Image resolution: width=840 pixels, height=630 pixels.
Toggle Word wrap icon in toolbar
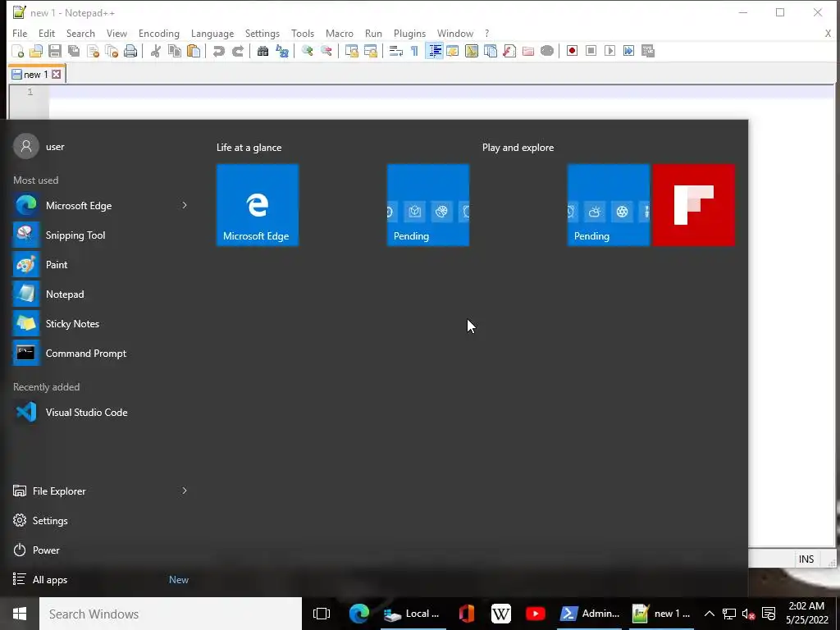[x=396, y=51]
